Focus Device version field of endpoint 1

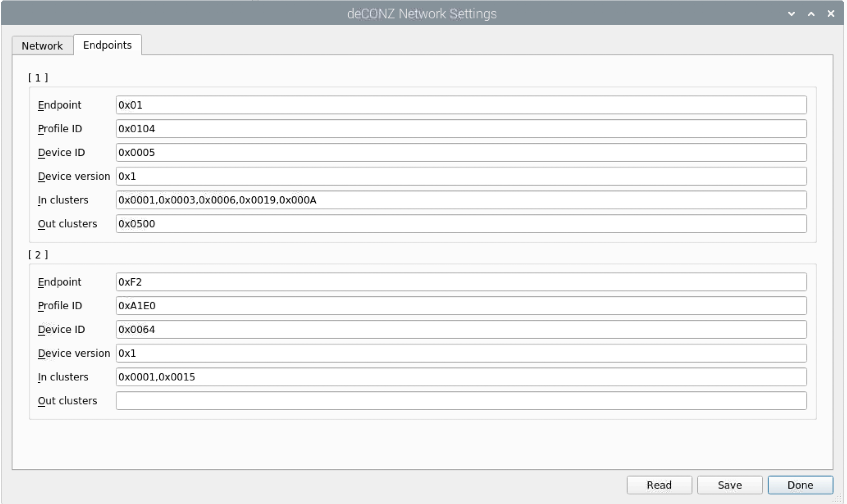(x=461, y=176)
